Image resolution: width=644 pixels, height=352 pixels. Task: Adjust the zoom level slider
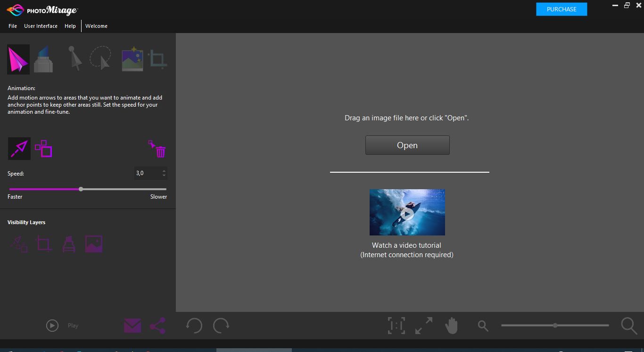coord(555,326)
